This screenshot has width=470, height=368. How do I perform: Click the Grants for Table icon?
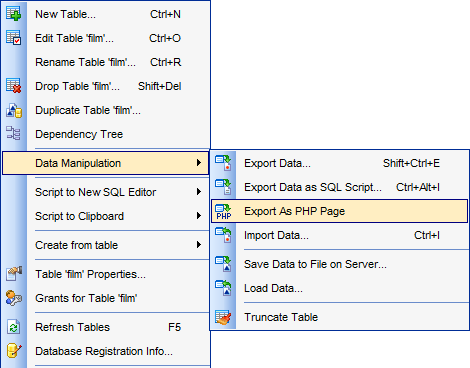14,298
